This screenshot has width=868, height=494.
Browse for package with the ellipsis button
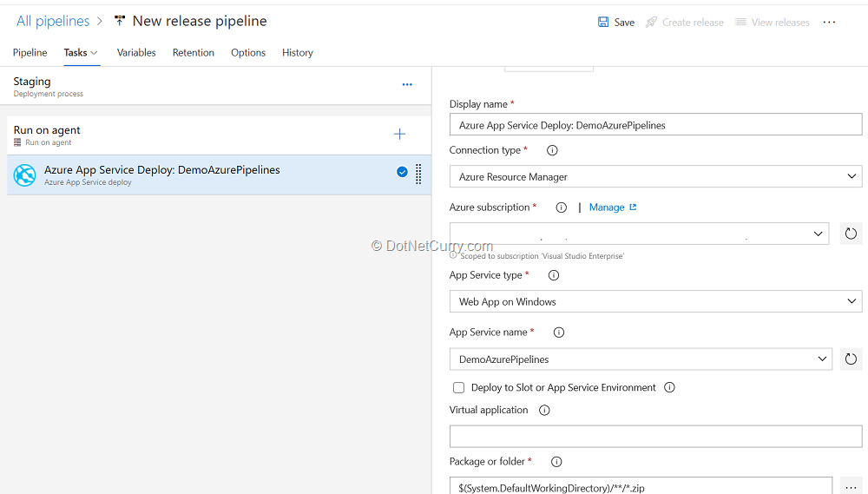(x=851, y=485)
